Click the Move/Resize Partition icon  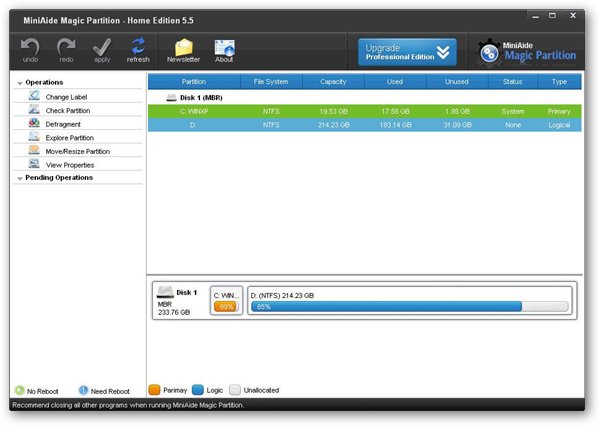point(34,150)
